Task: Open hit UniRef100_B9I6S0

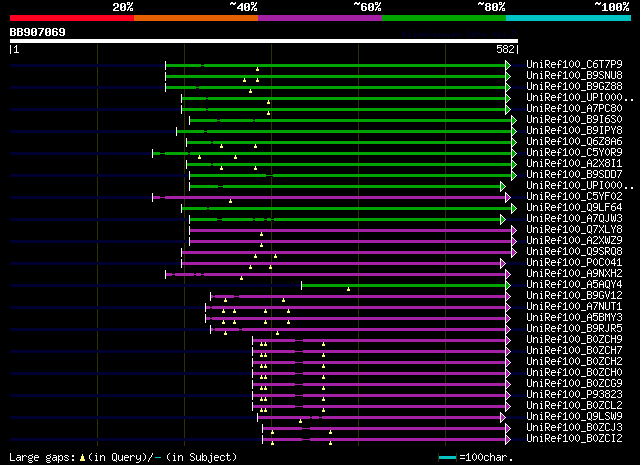Action: [x=574, y=119]
